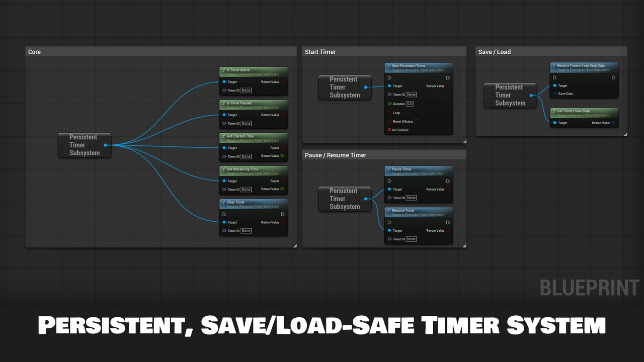Click the exec output pin on Restore Timers from Save Data
644x362 pixels.
click(613, 77)
